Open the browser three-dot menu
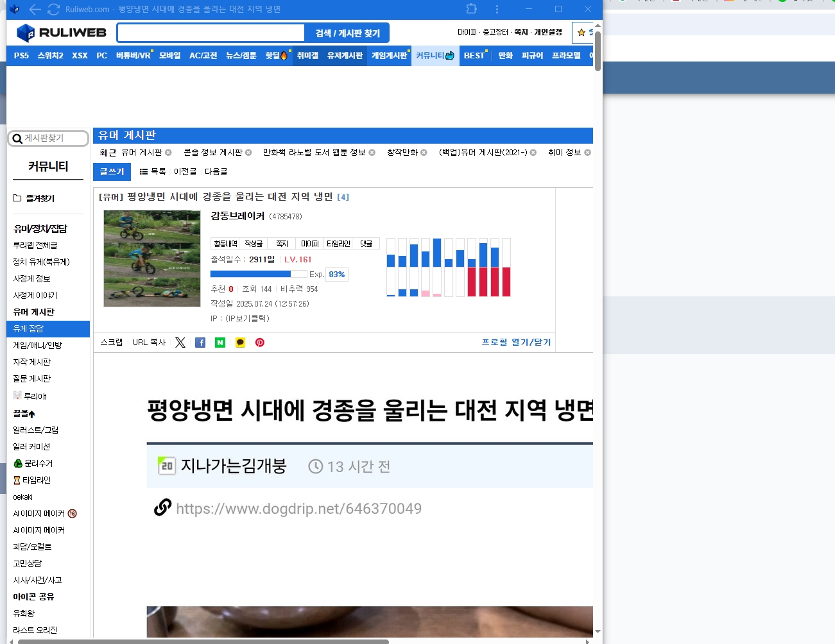835x644 pixels. 497,9
